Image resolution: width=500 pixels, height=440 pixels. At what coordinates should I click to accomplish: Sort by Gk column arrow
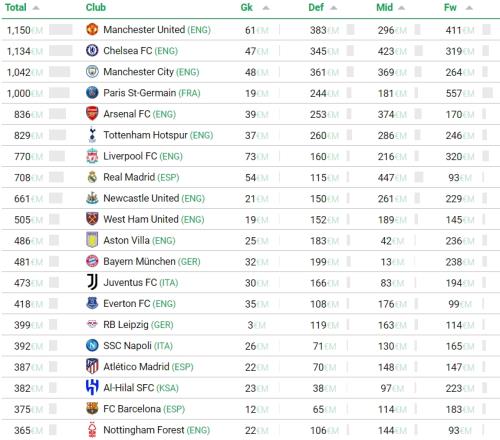[266, 8]
